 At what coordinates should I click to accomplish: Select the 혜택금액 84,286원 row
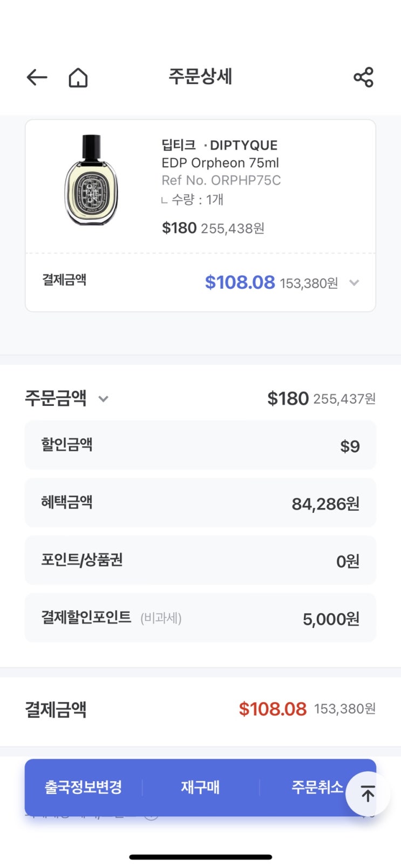coord(200,503)
